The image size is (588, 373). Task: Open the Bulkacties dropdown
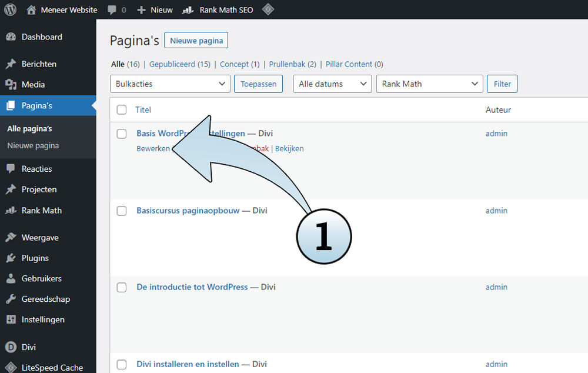[170, 84]
